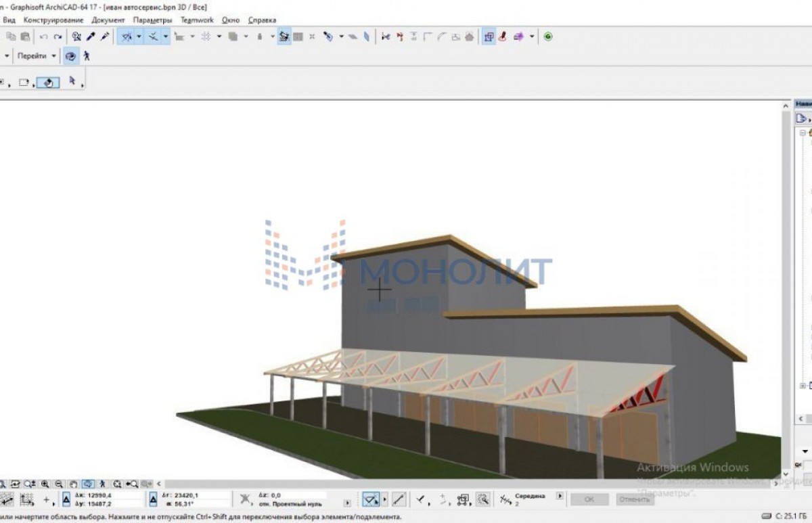Click the Navigator project map icon
Screen dimensions: 812x523
(800, 118)
